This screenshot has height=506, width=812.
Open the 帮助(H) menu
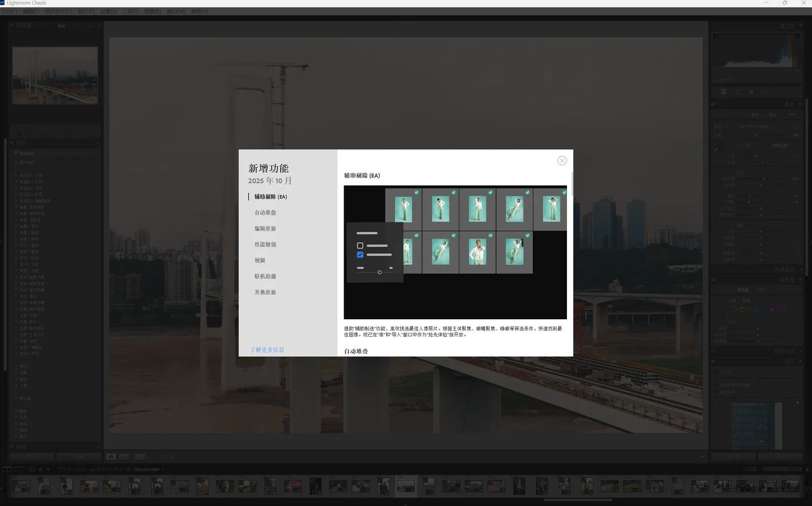tap(199, 11)
